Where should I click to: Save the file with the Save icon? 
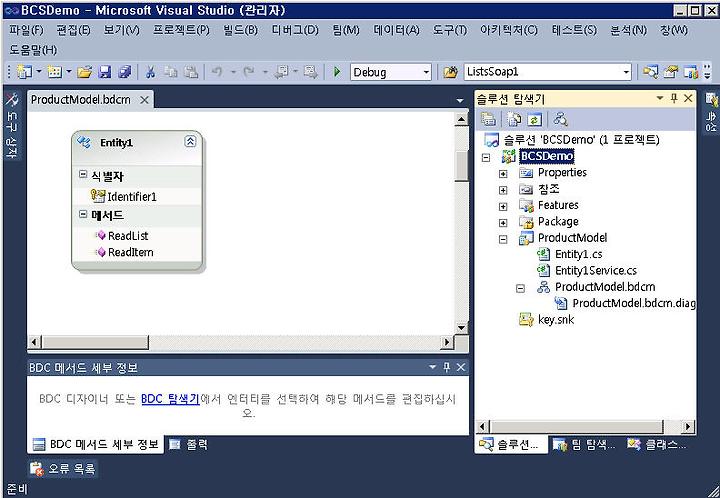point(105,72)
